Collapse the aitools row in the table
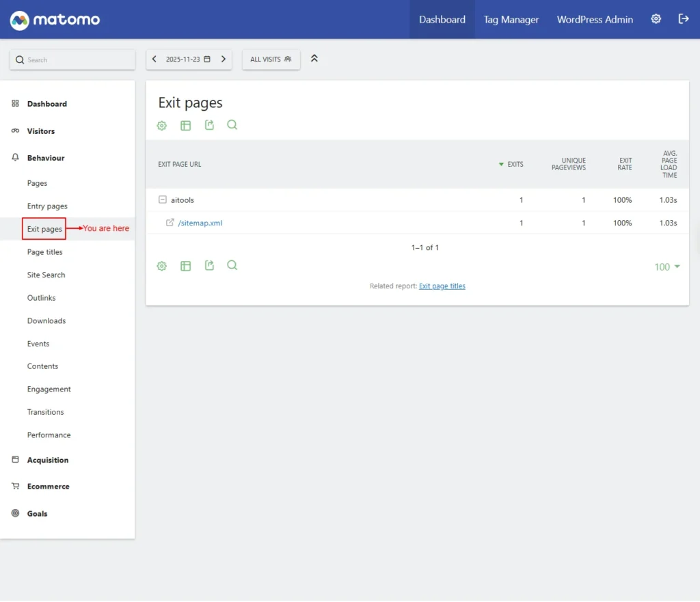700x602 pixels. tap(163, 200)
